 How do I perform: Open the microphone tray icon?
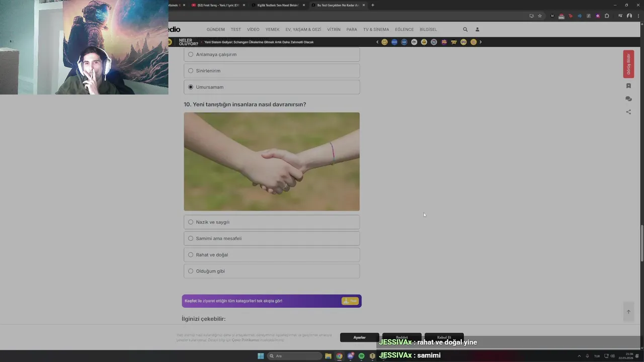click(x=587, y=356)
